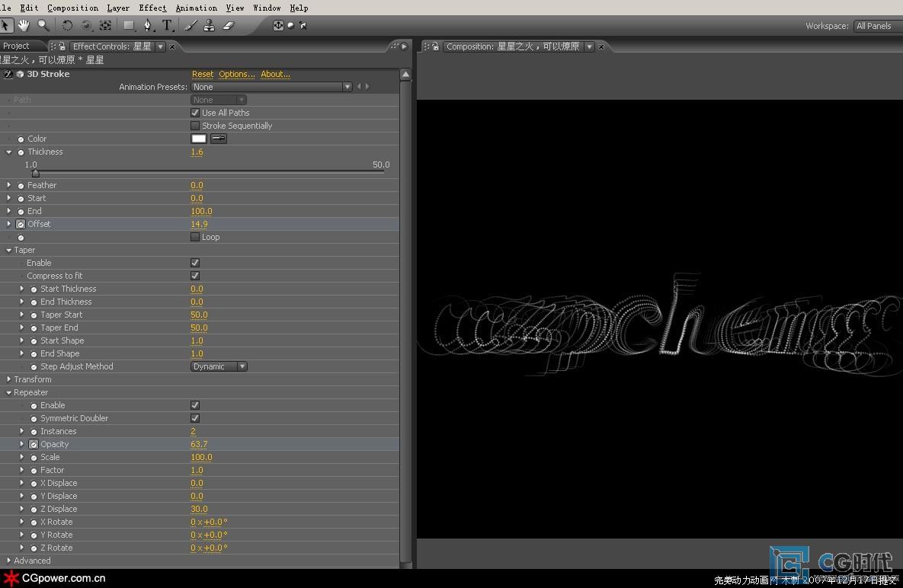Viewport: 903px width, 588px height.
Task: Click the Repeater Opacity stopwatch
Action: coord(34,444)
